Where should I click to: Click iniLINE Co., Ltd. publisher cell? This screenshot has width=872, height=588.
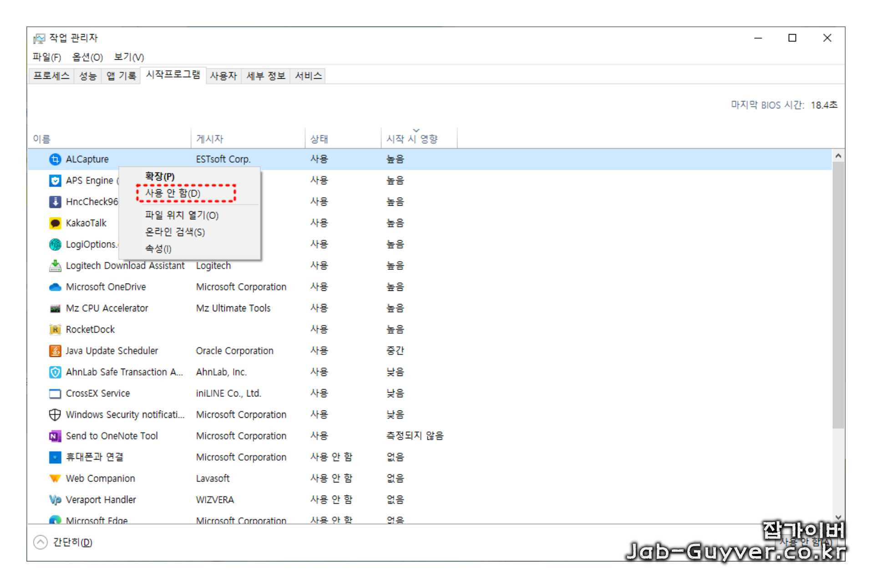(x=228, y=394)
